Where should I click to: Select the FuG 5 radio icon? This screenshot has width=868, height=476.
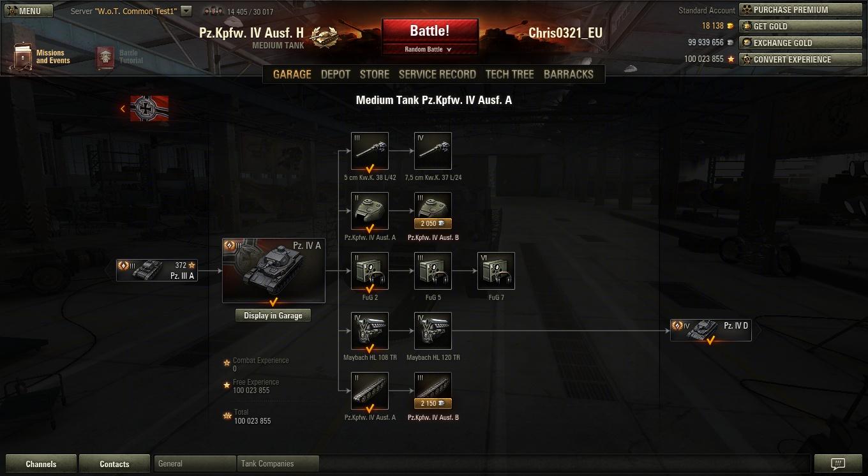click(x=433, y=271)
